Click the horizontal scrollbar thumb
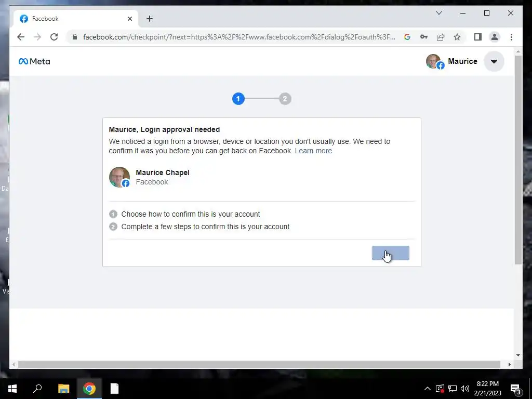Screen dimensions: 532x399 pos(259,364)
